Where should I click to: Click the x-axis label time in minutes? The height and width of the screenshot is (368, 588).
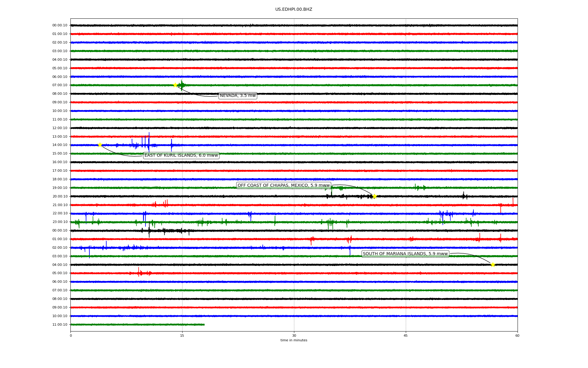pos(294,340)
